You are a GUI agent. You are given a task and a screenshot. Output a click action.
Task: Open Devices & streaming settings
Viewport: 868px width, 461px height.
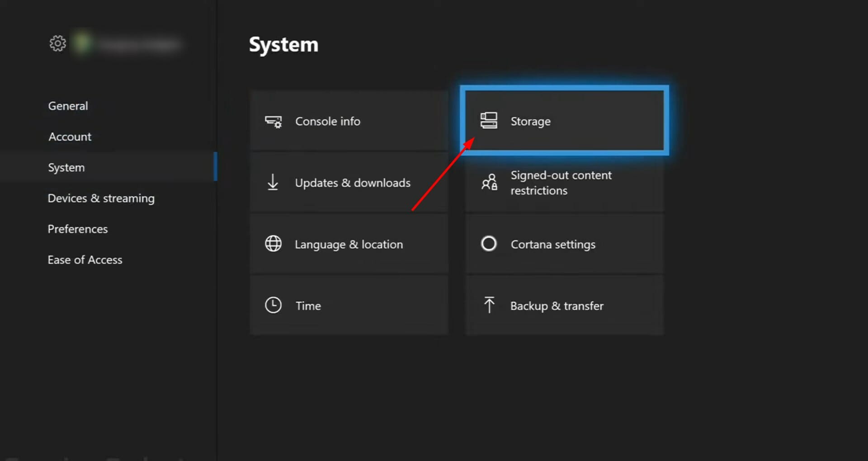click(101, 198)
